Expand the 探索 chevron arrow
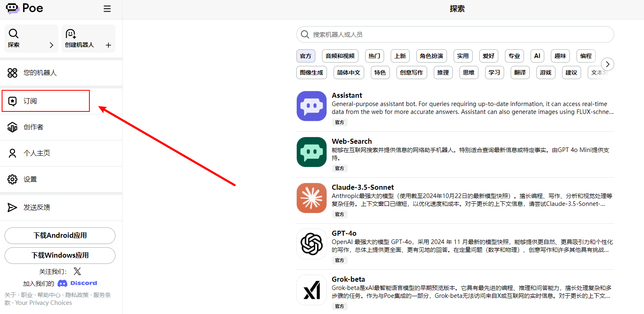Viewport: 644px width, 314px height. (x=51, y=45)
